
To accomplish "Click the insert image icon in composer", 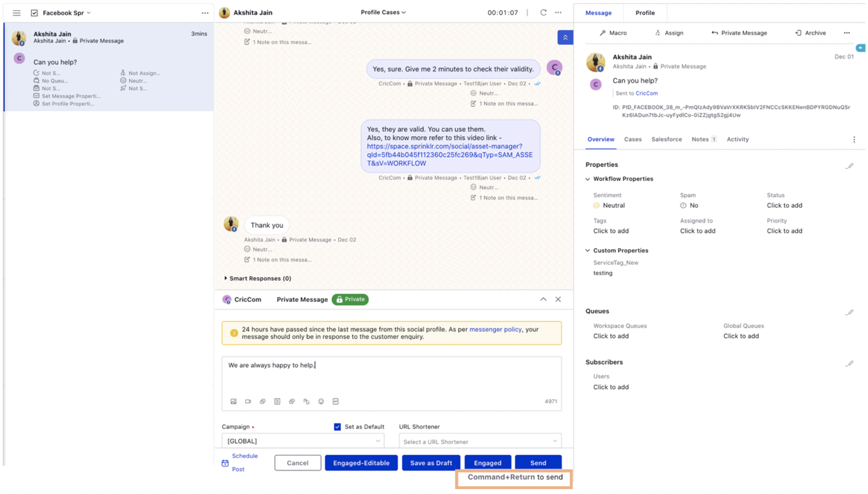I will [233, 401].
